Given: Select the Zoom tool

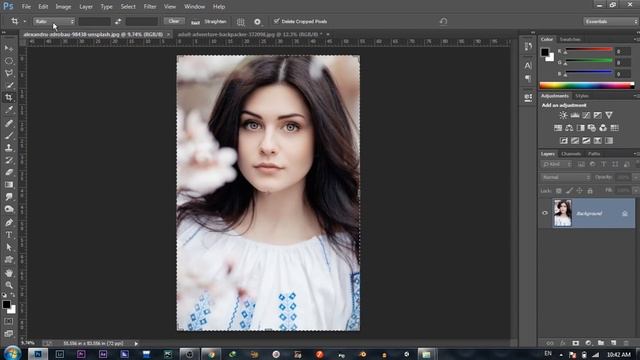Looking at the screenshot, I should click(9, 285).
